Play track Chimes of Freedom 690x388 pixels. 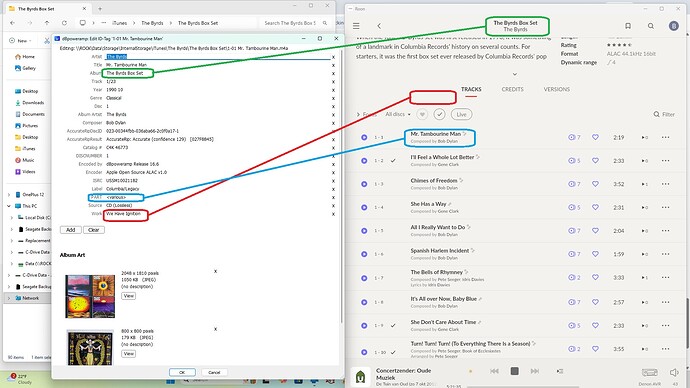(364, 184)
